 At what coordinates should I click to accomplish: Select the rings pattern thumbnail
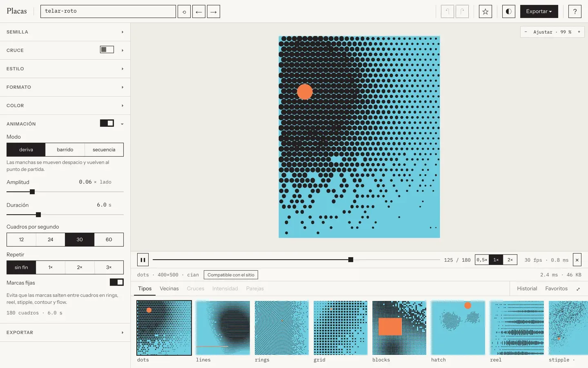[x=282, y=328]
